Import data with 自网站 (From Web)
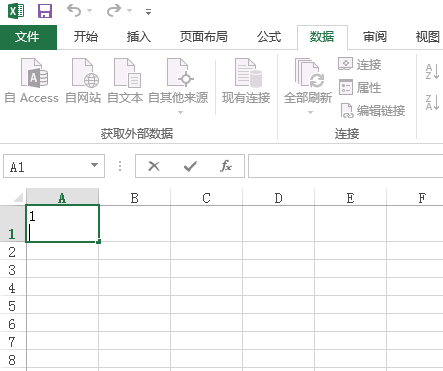 (x=83, y=81)
